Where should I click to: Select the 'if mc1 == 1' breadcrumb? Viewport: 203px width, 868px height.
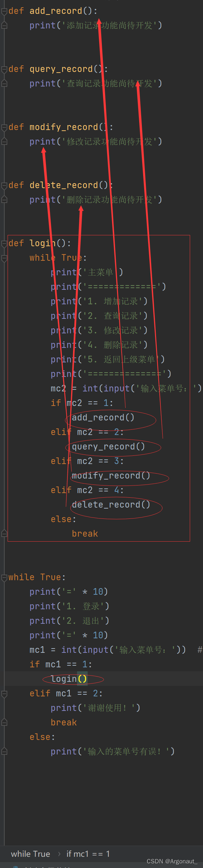(88, 853)
